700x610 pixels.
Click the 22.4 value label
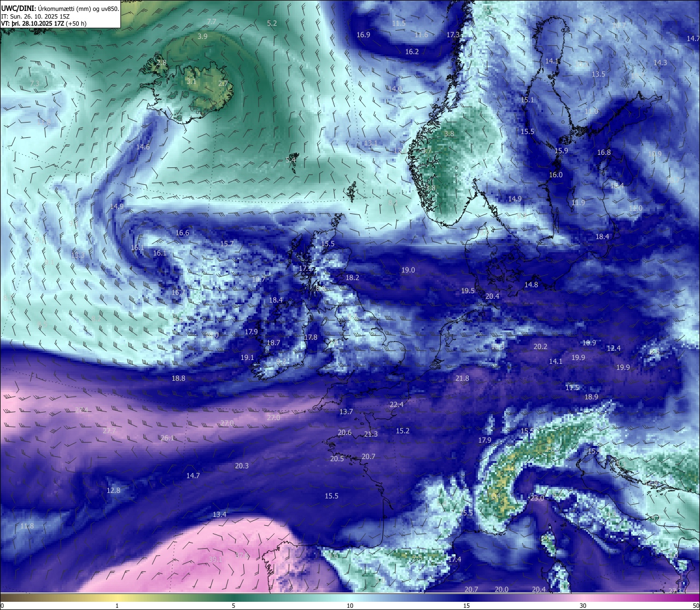pos(396,404)
